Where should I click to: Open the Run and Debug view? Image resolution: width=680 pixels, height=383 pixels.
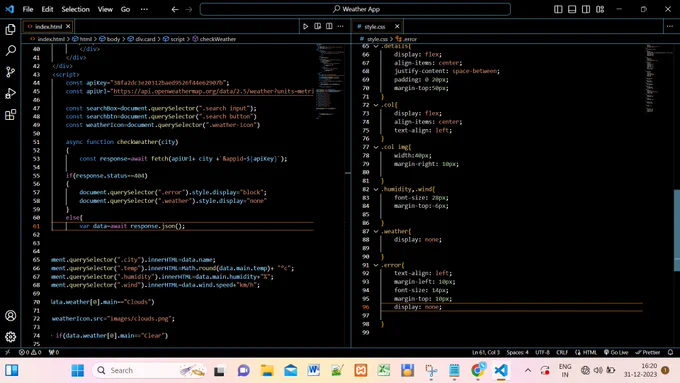[10, 93]
